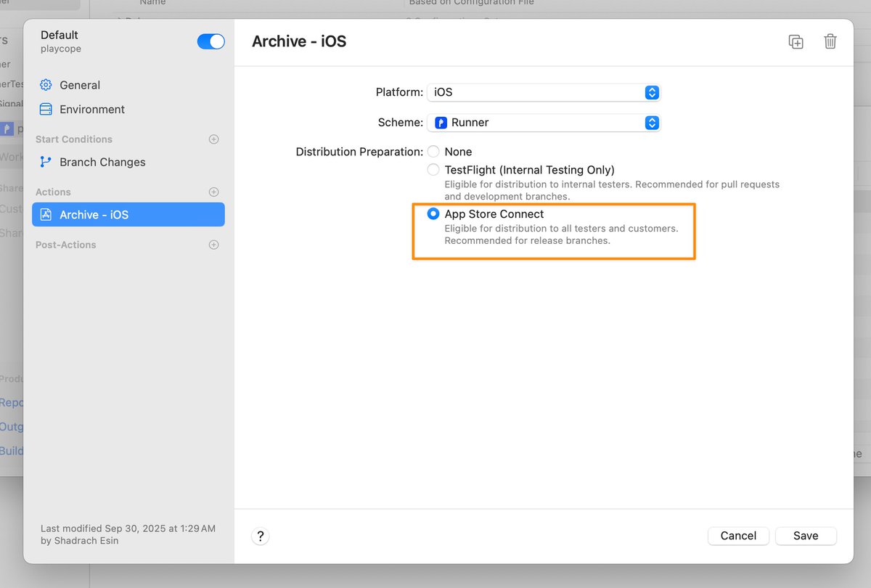The width and height of the screenshot is (871, 588).
Task: Select the Archive - iOS action
Action: (128, 215)
